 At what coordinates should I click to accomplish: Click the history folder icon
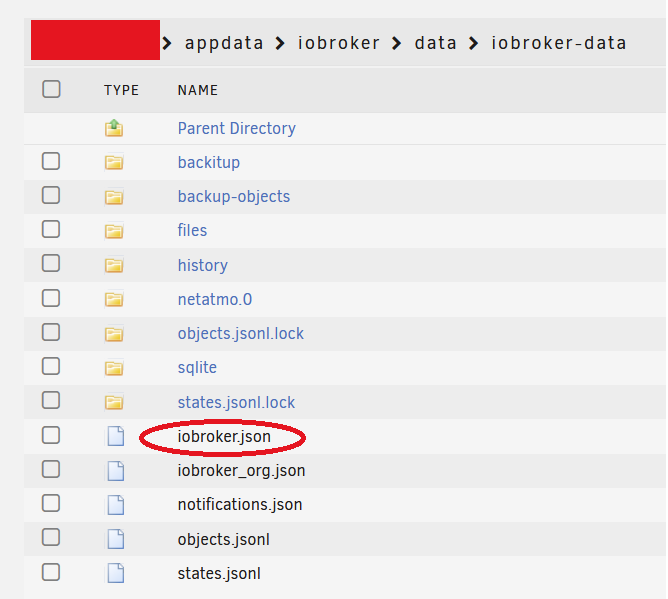pos(114,265)
